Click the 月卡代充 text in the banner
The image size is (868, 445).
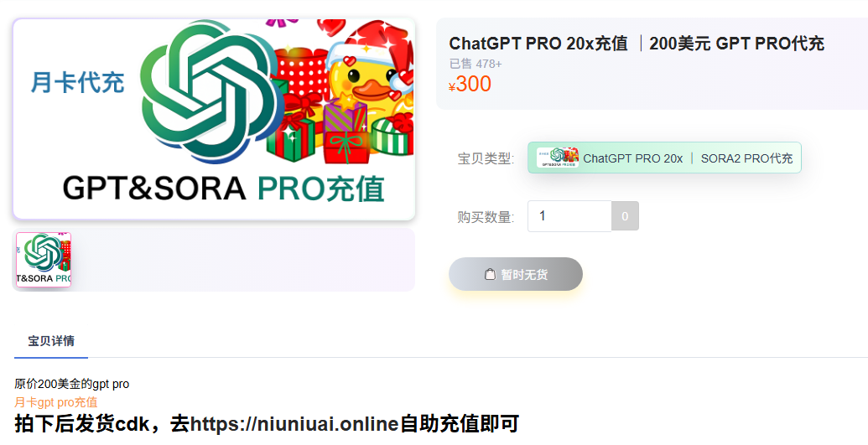point(77,82)
